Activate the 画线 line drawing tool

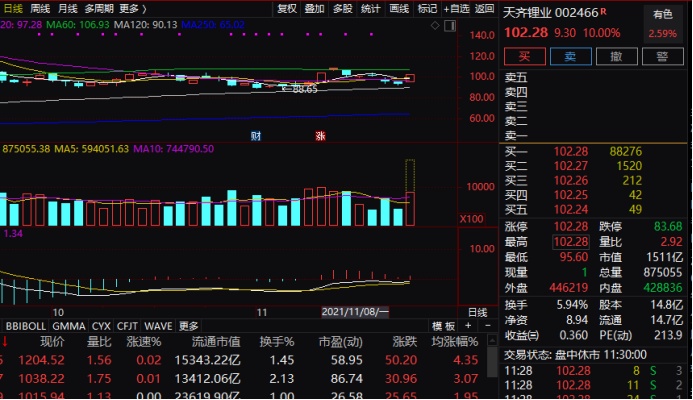click(x=399, y=8)
